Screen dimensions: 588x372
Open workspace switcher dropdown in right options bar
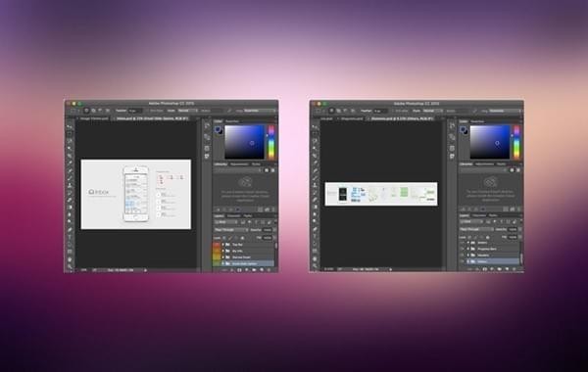tap(506, 111)
